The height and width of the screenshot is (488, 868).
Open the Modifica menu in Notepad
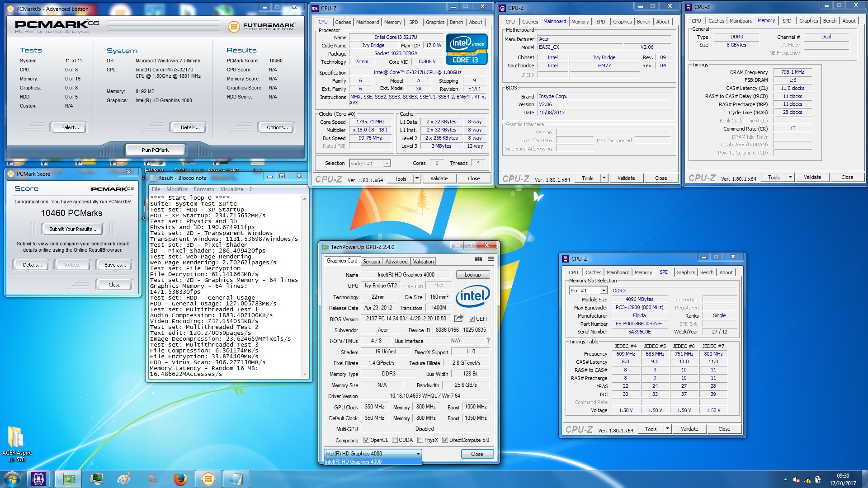[177, 189]
